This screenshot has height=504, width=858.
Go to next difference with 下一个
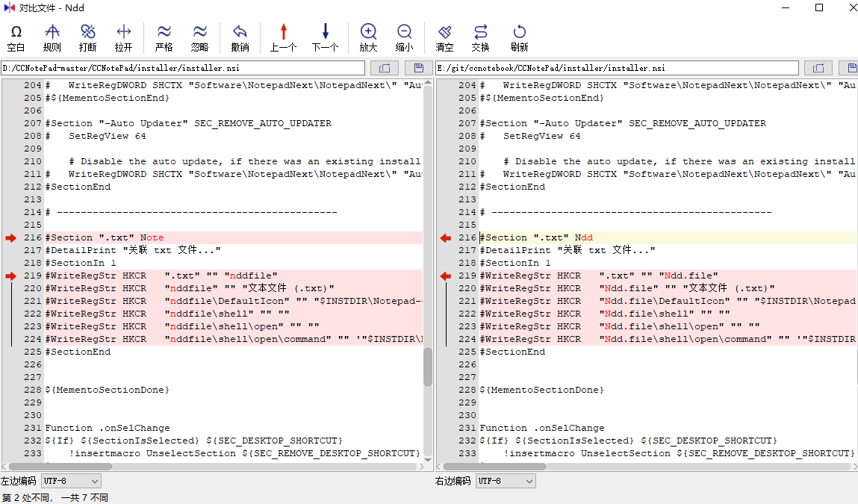(x=325, y=38)
